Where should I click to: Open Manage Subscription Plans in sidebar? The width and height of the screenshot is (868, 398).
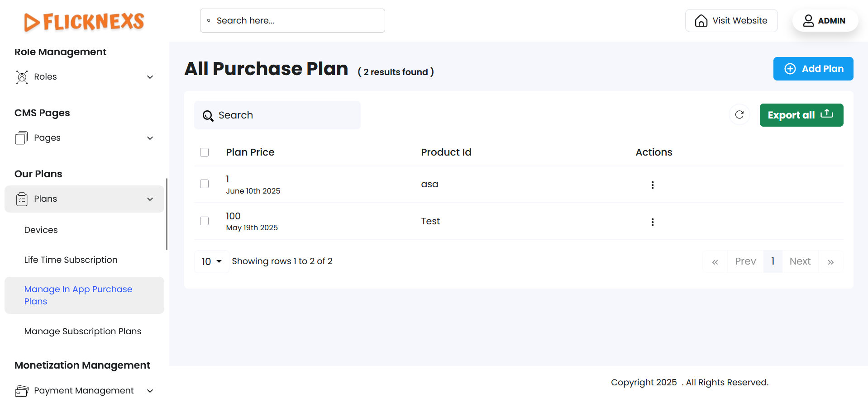point(83,332)
